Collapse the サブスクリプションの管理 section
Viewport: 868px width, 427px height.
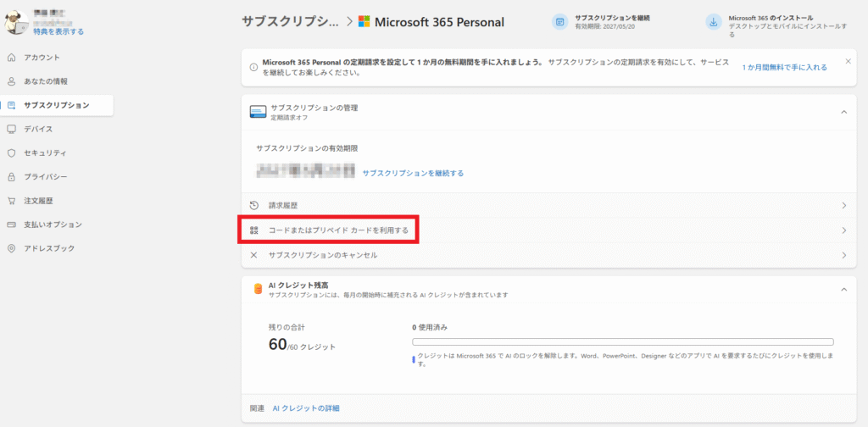[x=843, y=112]
